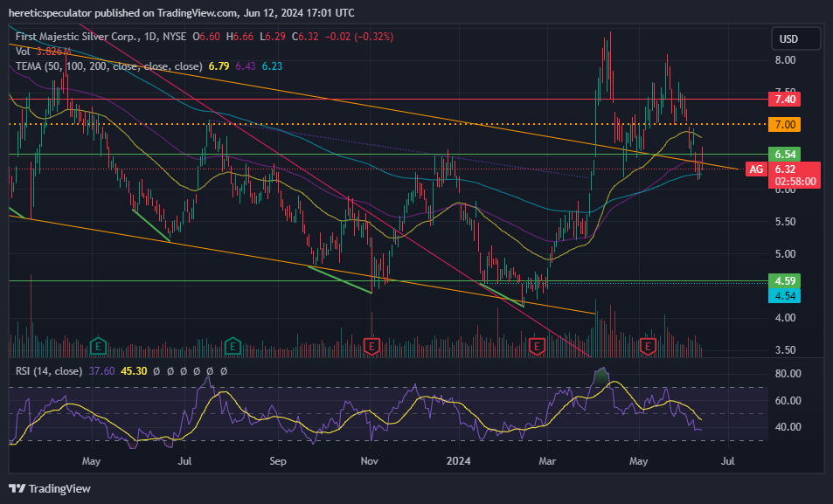Click the 3.50 price axis label
The width and height of the screenshot is (833, 504).
click(x=785, y=350)
